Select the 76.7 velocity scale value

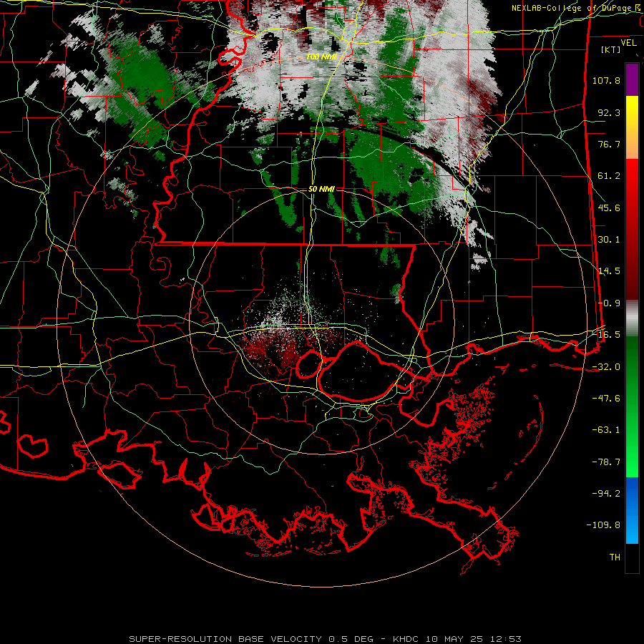[609, 144]
